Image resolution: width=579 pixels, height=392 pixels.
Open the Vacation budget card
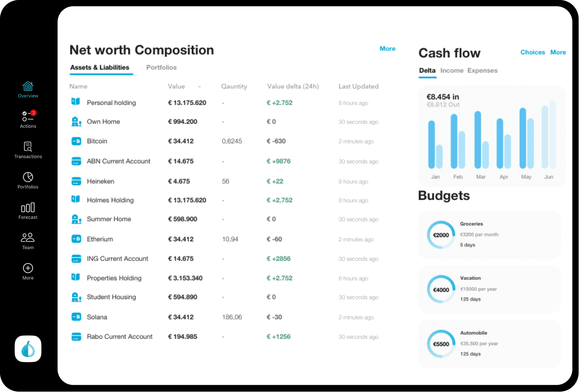point(489,289)
